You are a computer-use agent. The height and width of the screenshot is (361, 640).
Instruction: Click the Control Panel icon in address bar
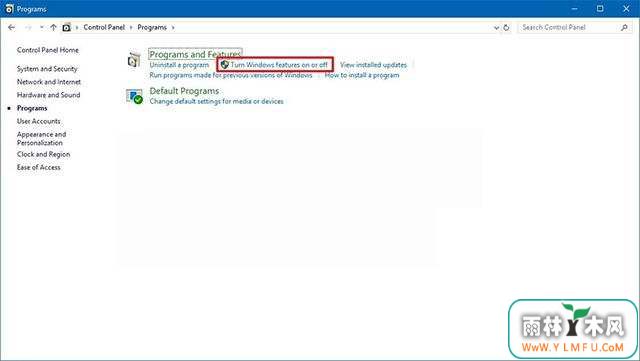[x=67, y=27]
